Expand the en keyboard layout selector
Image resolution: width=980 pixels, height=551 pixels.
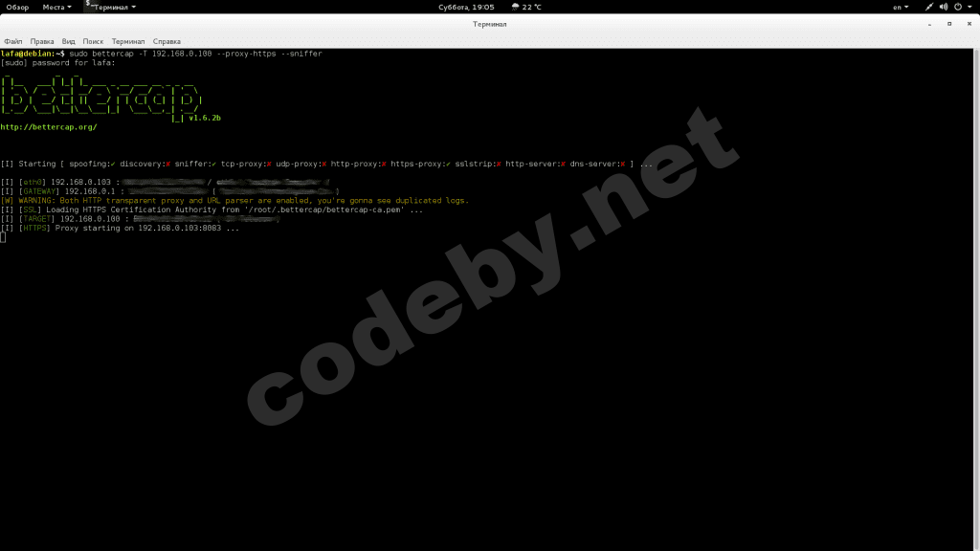point(901,7)
